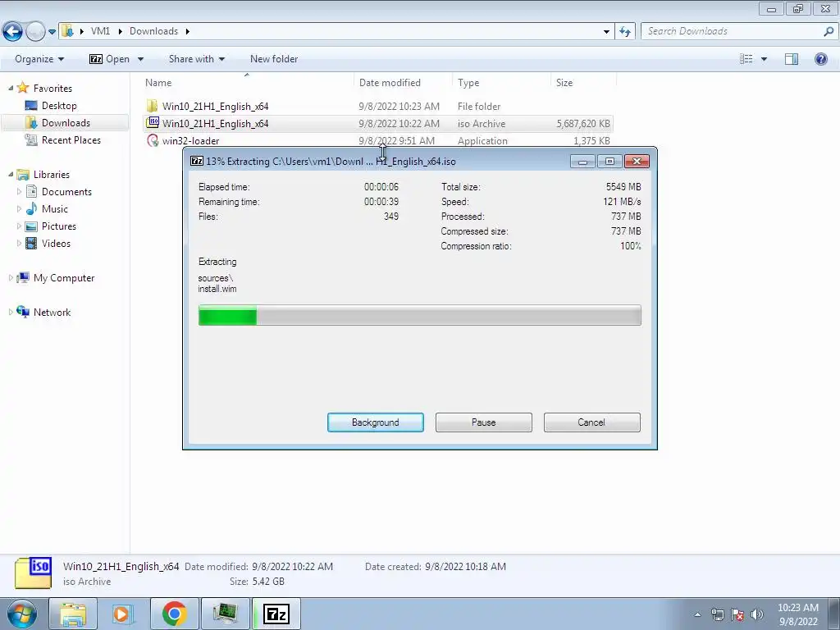Click the volume speaker icon
This screenshot has width=840, height=630.
coord(757,614)
